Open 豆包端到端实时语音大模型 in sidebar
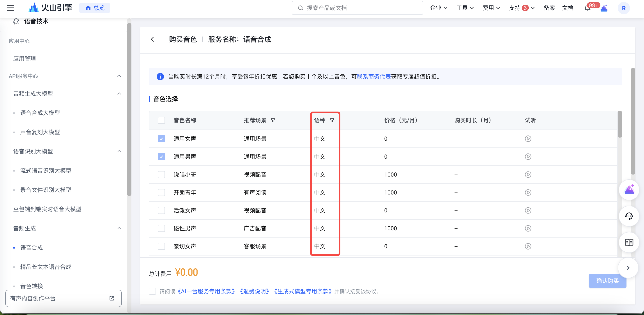This screenshot has height=315, width=644. pos(47,209)
